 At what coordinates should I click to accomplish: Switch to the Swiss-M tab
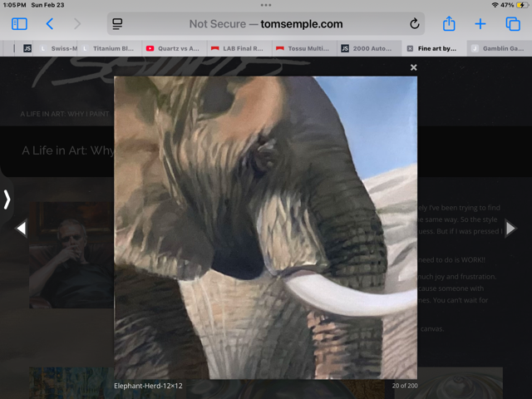(59, 48)
